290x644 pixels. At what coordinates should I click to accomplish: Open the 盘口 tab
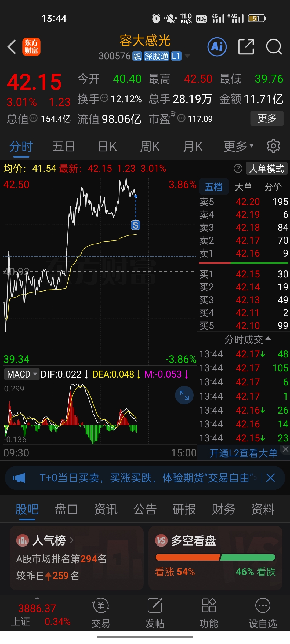[66, 509]
